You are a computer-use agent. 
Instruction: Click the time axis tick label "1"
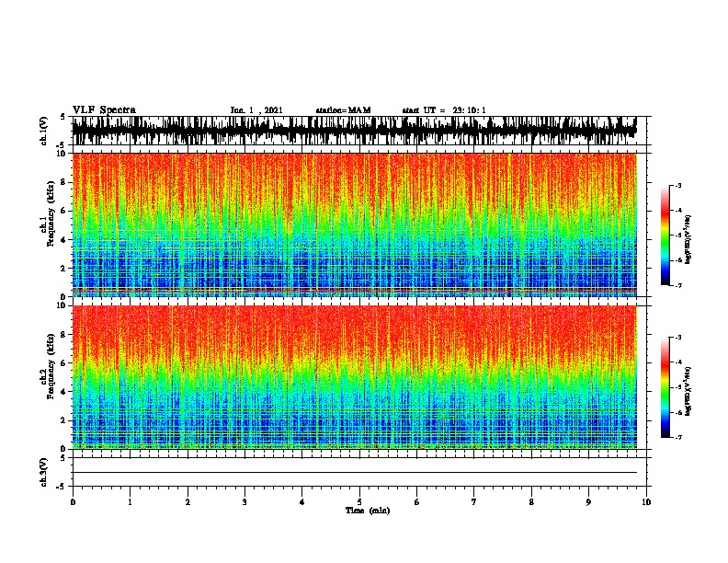[x=130, y=502]
